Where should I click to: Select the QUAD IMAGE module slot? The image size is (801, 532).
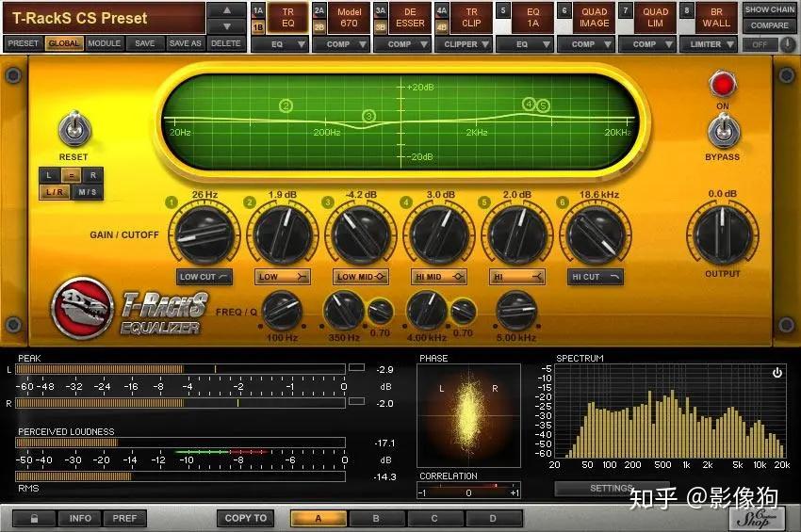[x=594, y=18]
